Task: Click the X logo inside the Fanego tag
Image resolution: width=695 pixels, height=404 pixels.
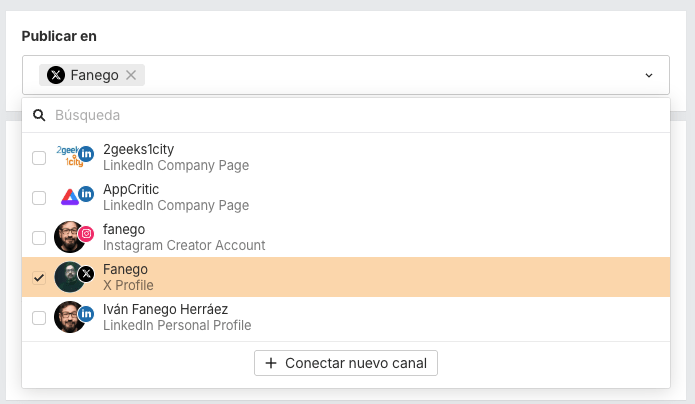Action: point(56,75)
